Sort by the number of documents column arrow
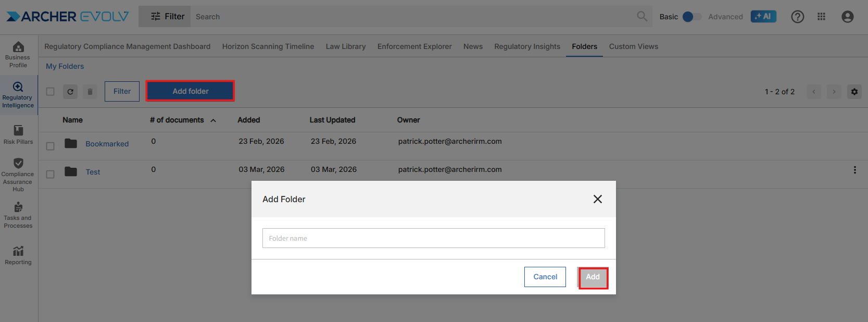Screen dimensions: 868x322 point(213,120)
